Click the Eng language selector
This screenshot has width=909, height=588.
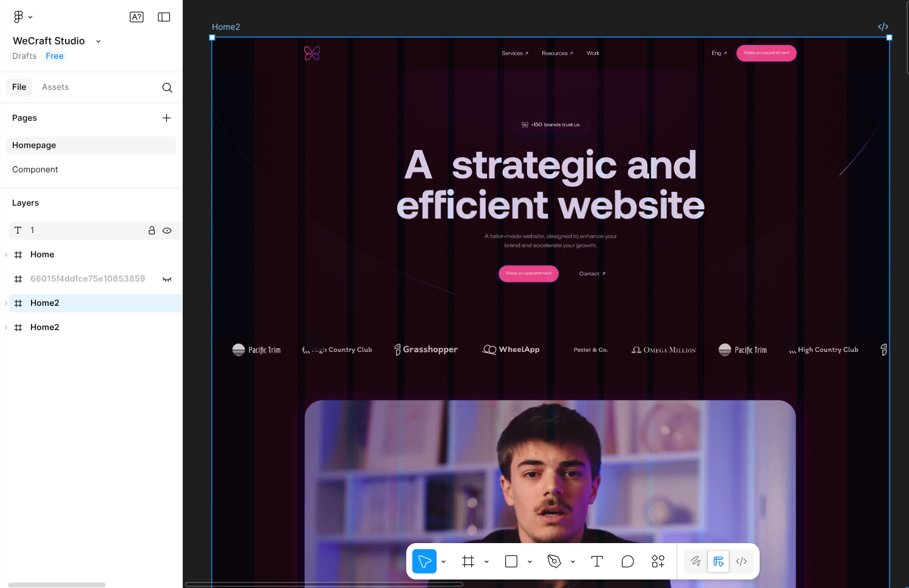(x=719, y=53)
